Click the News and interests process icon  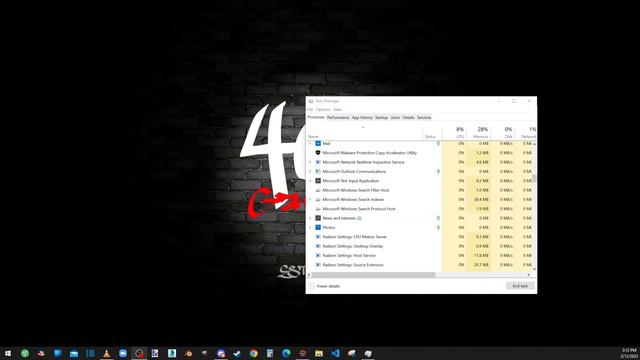click(x=318, y=218)
